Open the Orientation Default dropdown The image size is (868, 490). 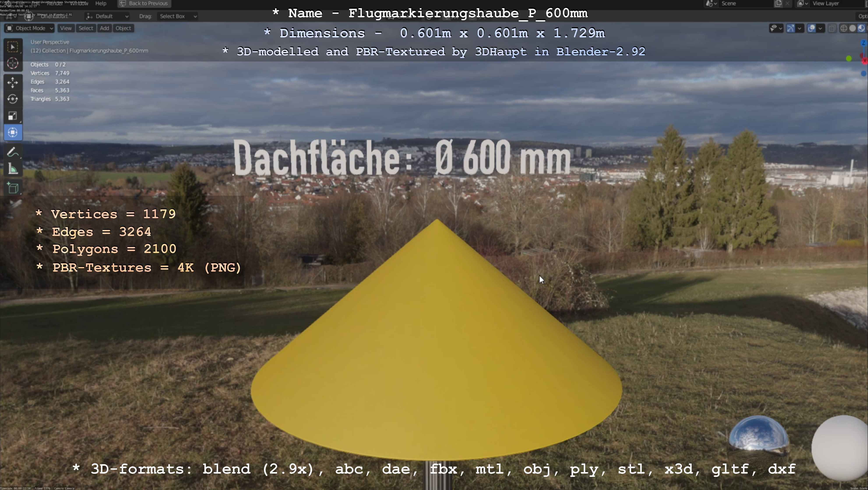pyautogui.click(x=107, y=16)
